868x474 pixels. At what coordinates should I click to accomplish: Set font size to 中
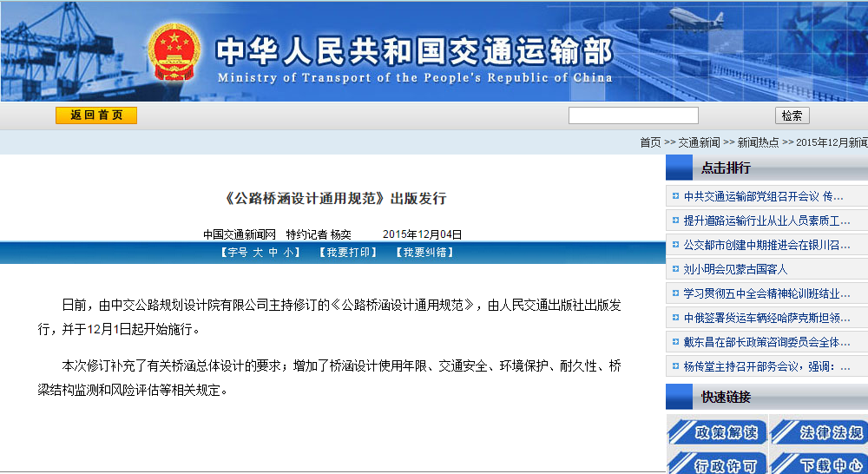coord(273,253)
